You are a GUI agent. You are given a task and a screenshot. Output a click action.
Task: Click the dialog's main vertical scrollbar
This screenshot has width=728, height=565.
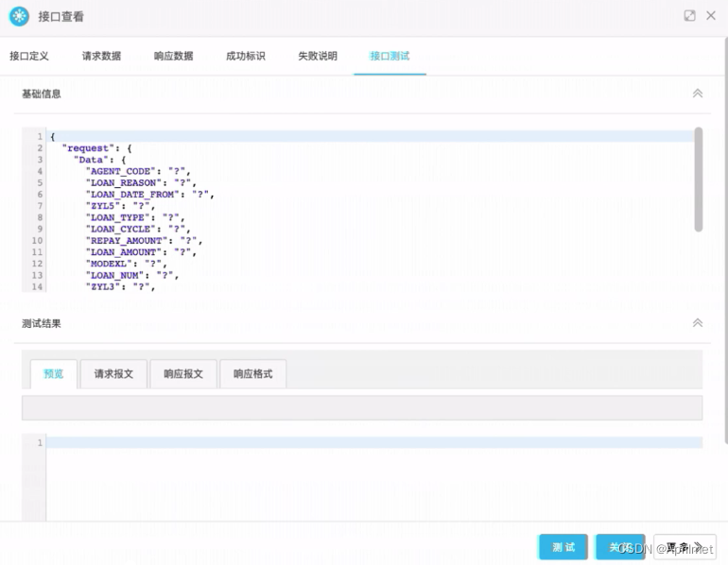(725, 241)
